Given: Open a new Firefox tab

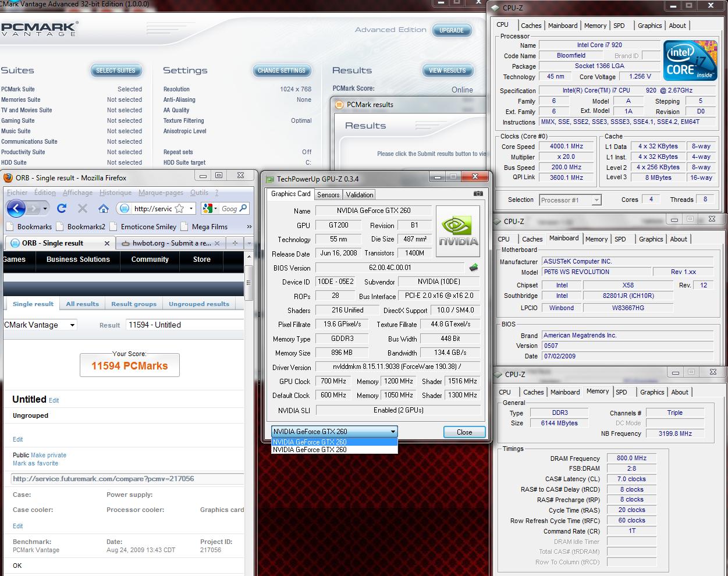Looking at the screenshot, I should coord(235,243).
